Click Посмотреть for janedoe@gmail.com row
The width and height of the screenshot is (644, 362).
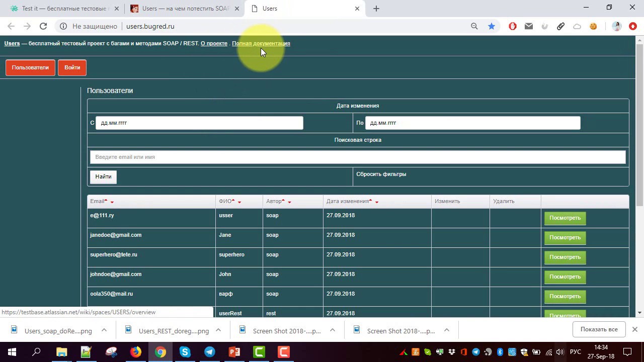pos(565,238)
